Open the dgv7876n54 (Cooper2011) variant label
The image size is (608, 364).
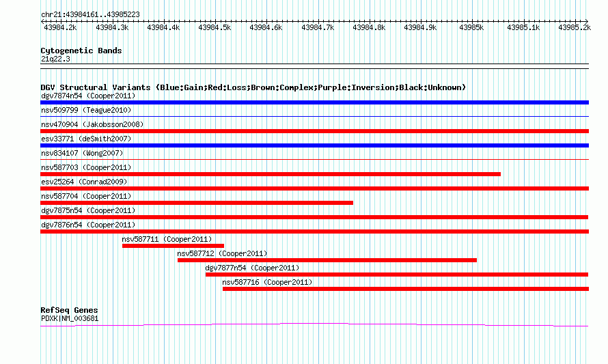click(88, 225)
